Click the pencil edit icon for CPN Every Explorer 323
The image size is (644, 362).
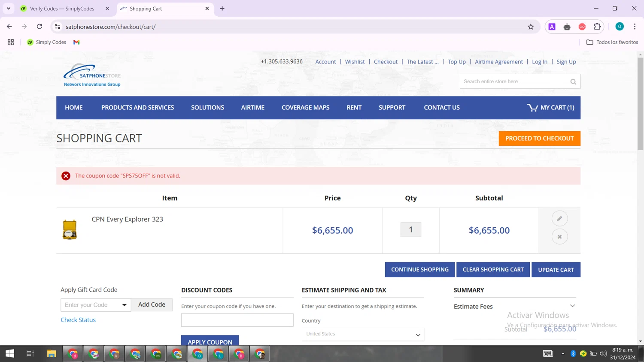click(559, 219)
